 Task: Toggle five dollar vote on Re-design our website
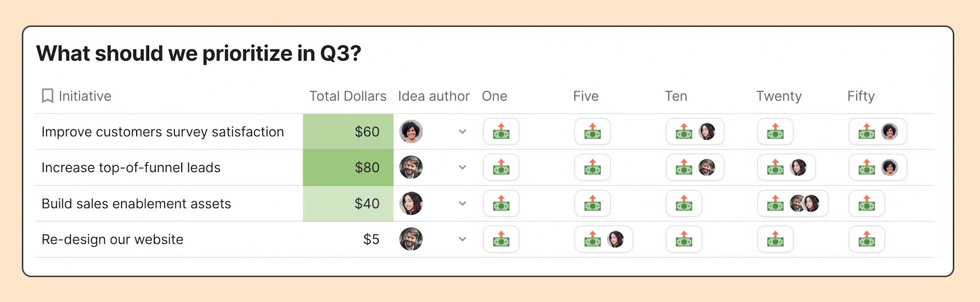point(604,239)
